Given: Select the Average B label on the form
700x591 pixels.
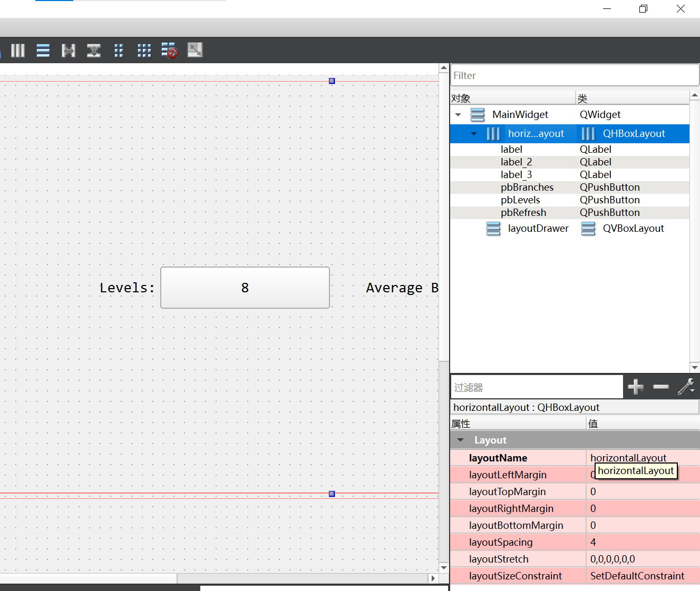Looking at the screenshot, I should [402, 288].
